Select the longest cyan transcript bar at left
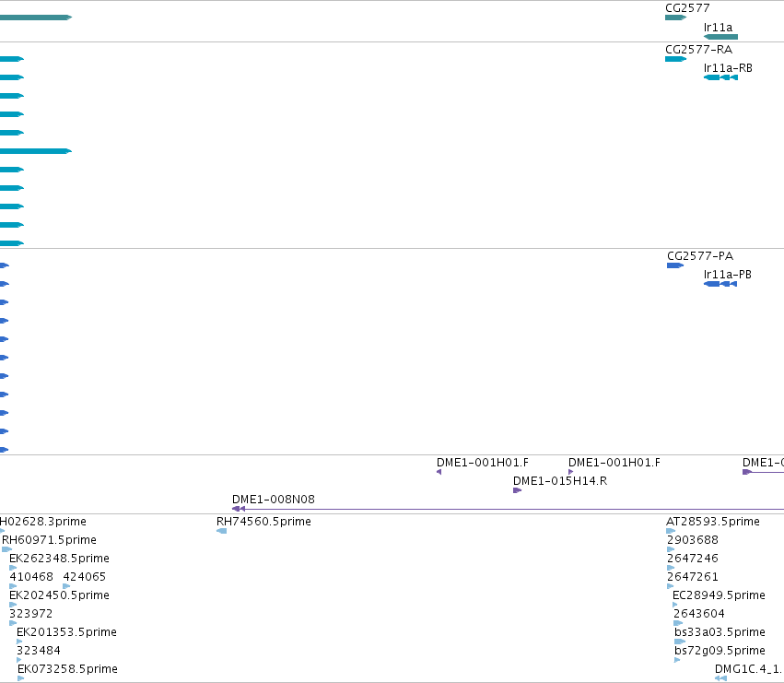Viewport: 784px width, 683px height. click(36, 151)
